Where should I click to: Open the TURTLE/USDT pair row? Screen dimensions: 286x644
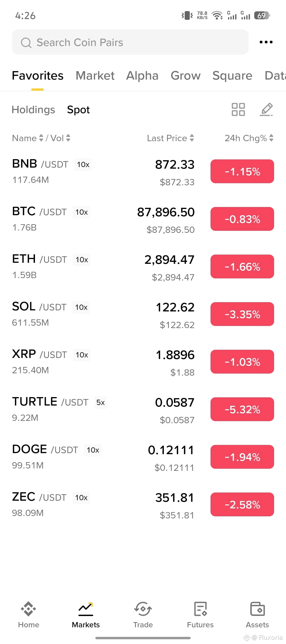coord(143,409)
